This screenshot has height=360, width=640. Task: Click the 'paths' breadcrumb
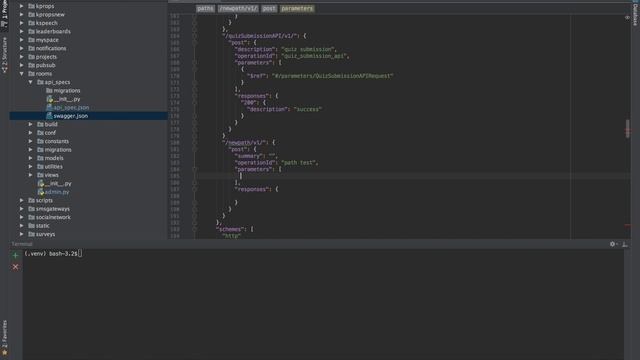click(205, 9)
